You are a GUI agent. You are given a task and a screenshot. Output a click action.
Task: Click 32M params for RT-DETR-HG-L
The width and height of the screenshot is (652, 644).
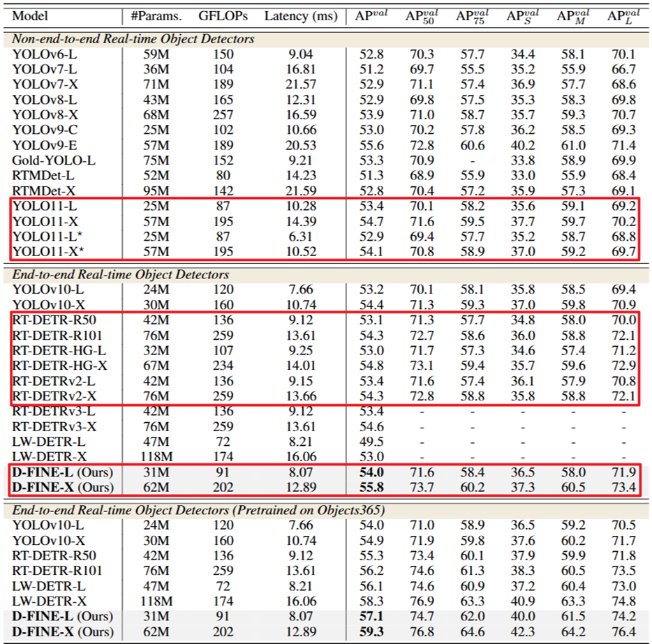156,351
